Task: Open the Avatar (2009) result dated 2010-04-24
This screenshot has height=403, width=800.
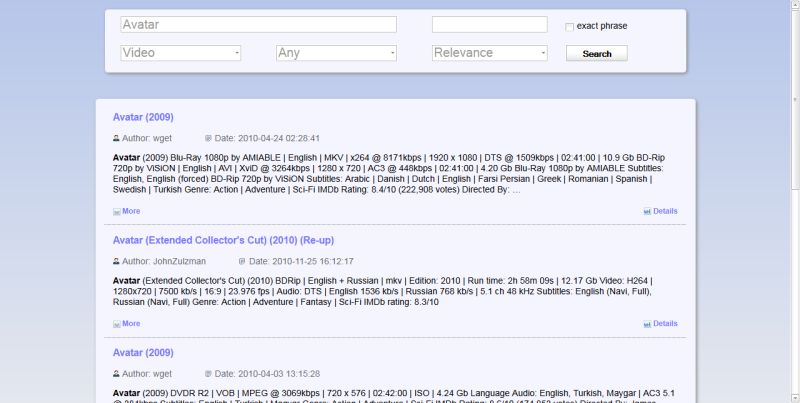Action: (143, 117)
